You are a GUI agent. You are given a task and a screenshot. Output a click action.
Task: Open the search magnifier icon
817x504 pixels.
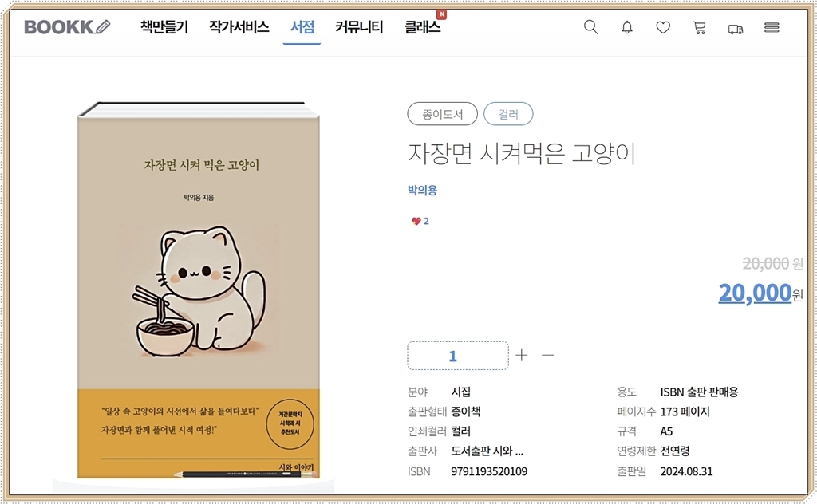(591, 27)
